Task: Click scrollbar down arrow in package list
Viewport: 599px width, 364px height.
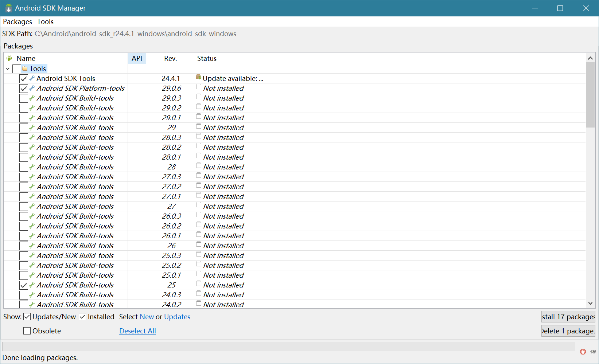Action: [590, 303]
